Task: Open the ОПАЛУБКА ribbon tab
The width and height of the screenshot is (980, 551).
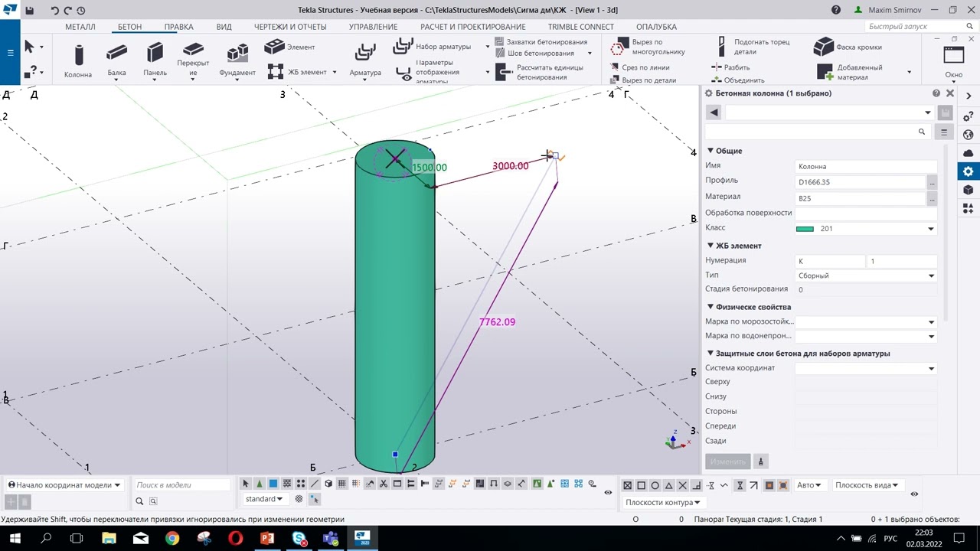Action: pyautogui.click(x=656, y=27)
